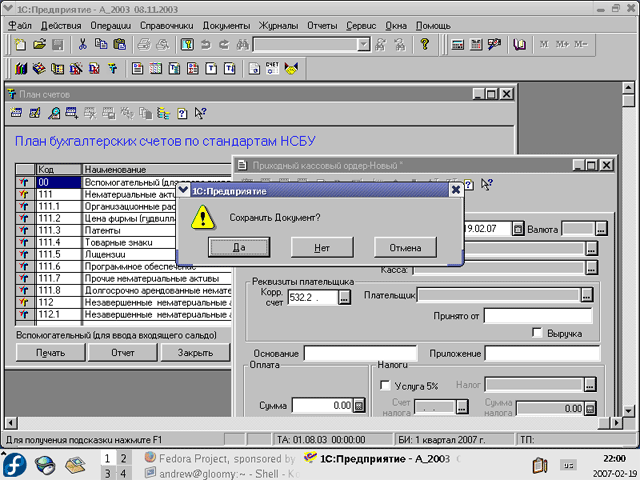Switch to the andrew@gloomy Shell taskbar entry
Screen dimensions: 640x480
(223, 473)
